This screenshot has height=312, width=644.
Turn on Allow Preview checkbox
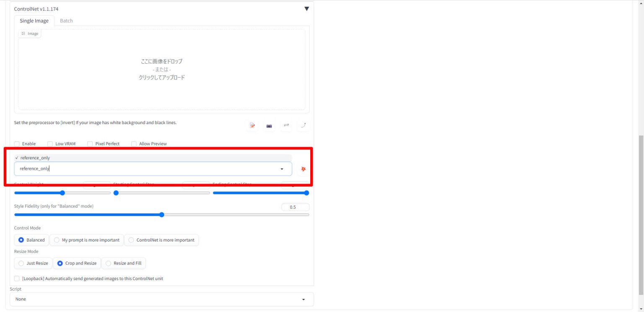pos(134,144)
